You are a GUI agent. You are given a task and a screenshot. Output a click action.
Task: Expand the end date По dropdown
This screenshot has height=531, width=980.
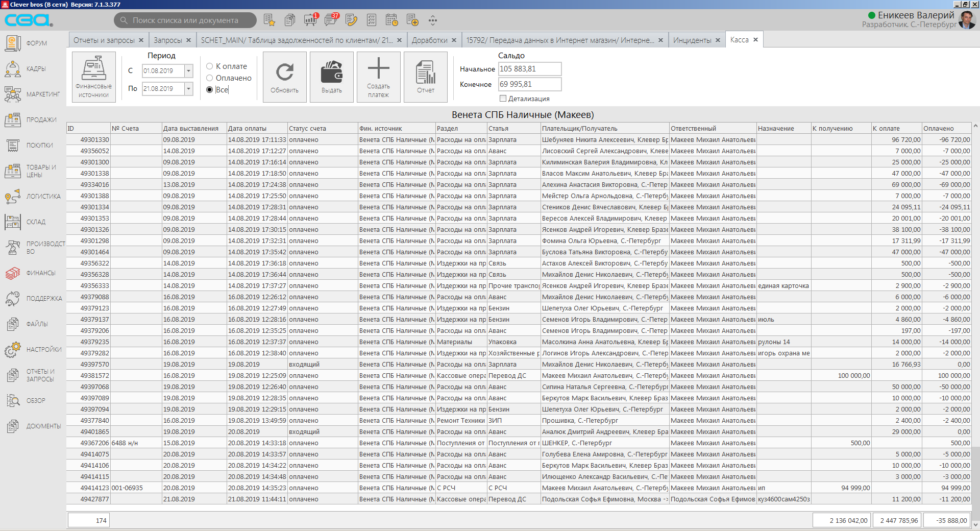coord(189,89)
